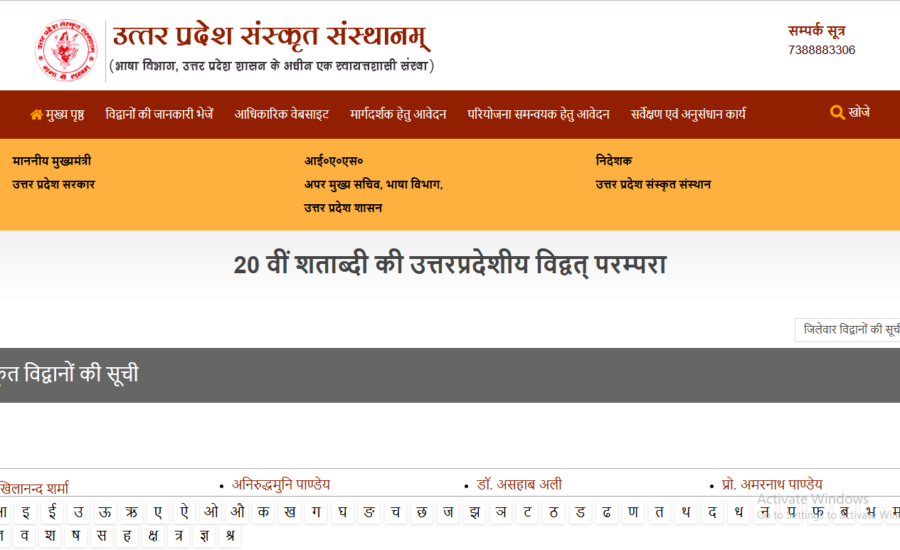The width and height of the screenshot is (900, 550).
Task: Click the Uttar Pradesh Sanskrit Sansthan logo emblem
Action: coord(65,50)
